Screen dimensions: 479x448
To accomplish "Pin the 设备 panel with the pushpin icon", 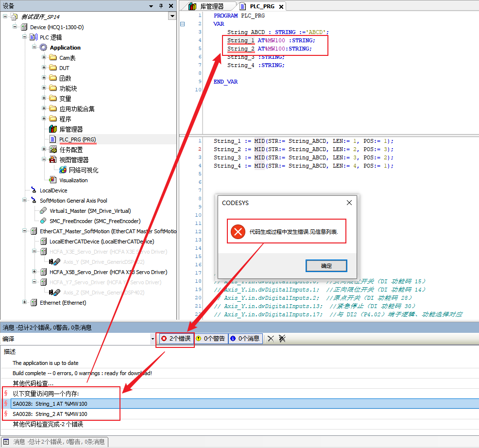I will [161, 6].
